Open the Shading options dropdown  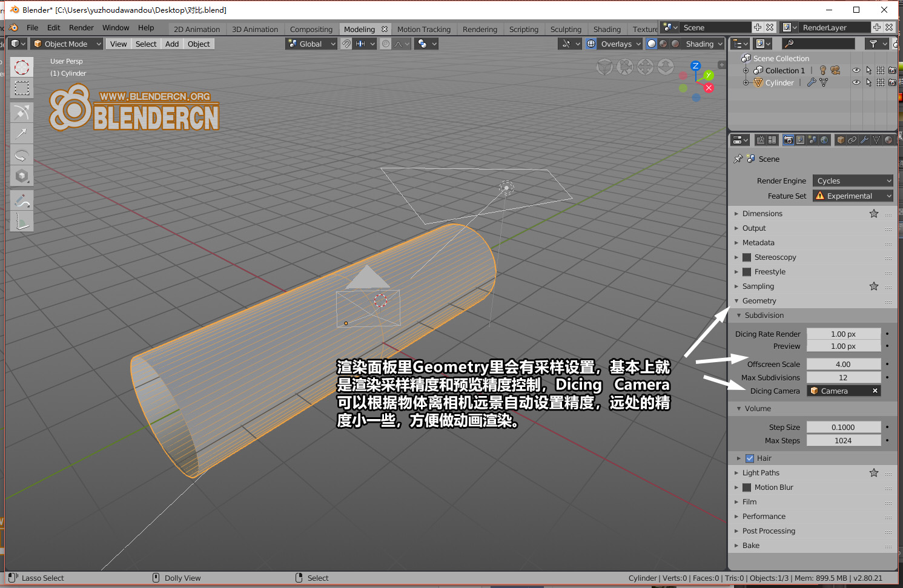[x=703, y=44]
